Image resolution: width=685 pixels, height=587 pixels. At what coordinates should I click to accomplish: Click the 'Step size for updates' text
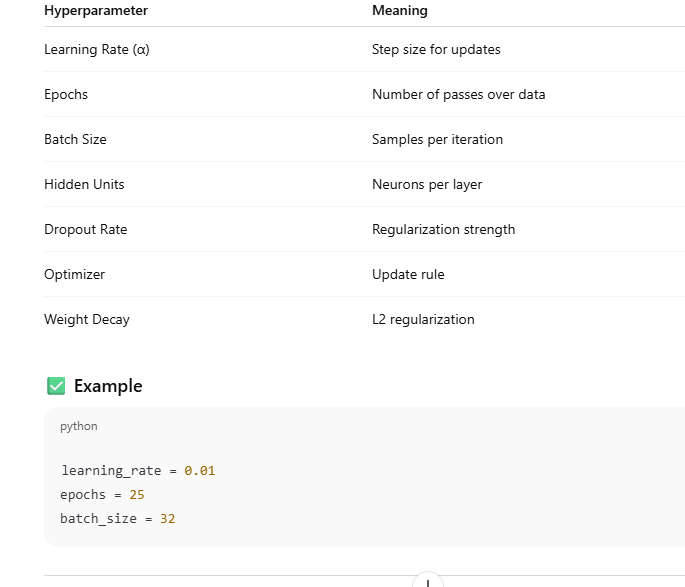pyautogui.click(x=436, y=49)
